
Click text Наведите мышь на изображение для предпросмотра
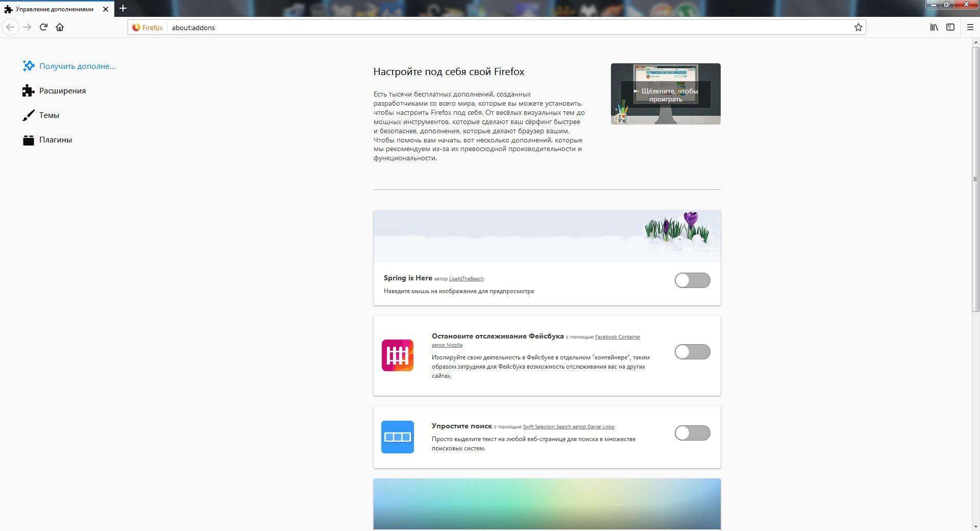(x=459, y=291)
